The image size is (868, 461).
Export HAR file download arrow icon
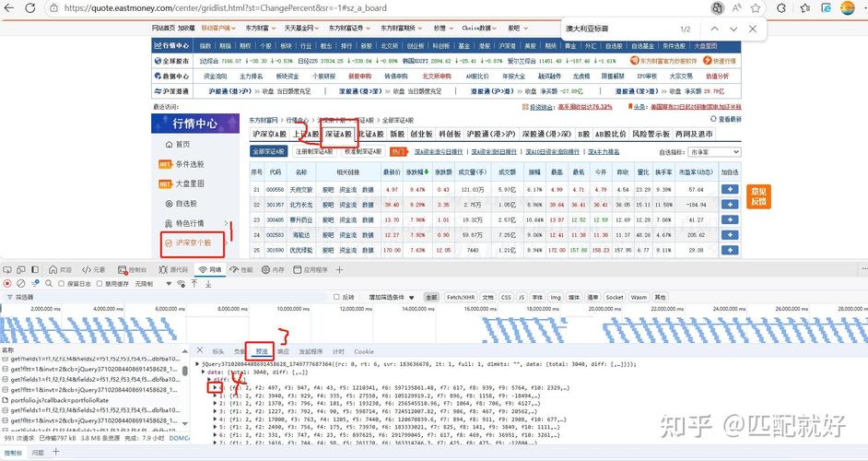208,283
